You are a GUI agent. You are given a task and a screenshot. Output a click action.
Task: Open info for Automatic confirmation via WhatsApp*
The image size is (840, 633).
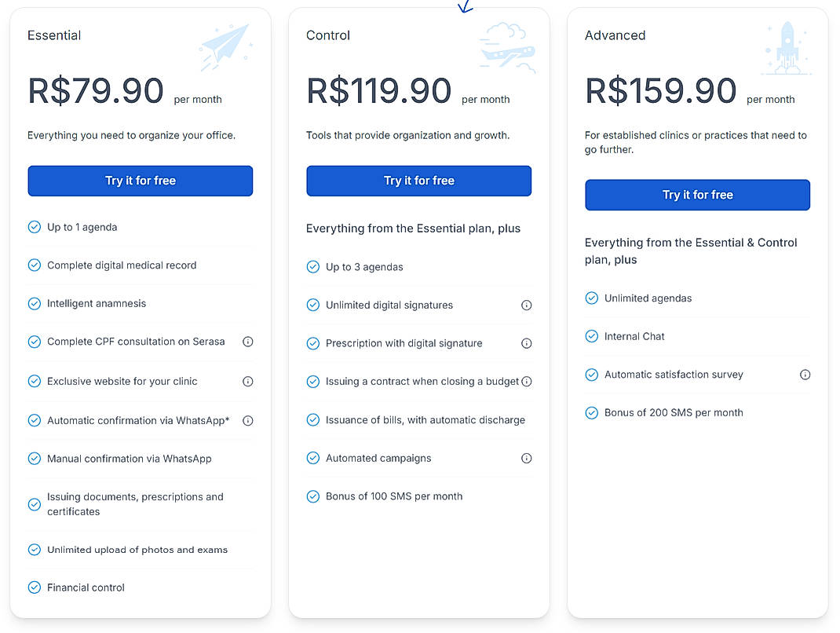click(248, 420)
